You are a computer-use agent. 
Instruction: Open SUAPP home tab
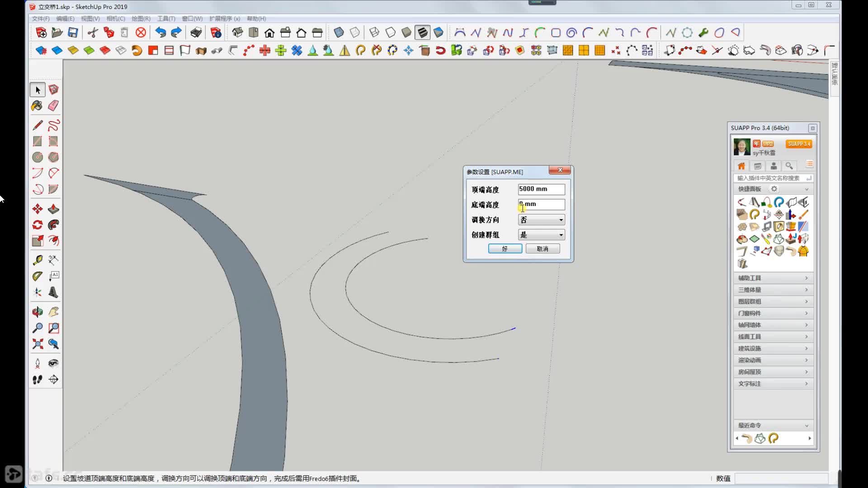(x=741, y=166)
